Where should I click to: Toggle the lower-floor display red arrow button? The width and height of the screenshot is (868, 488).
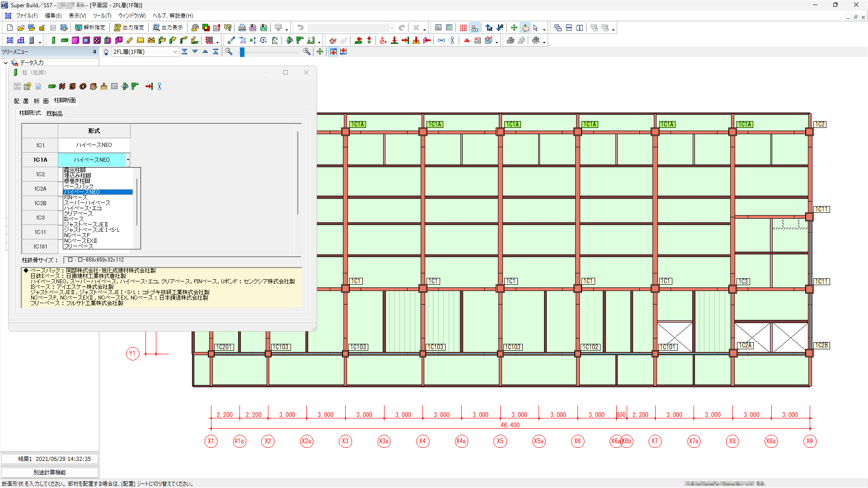[344, 52]
